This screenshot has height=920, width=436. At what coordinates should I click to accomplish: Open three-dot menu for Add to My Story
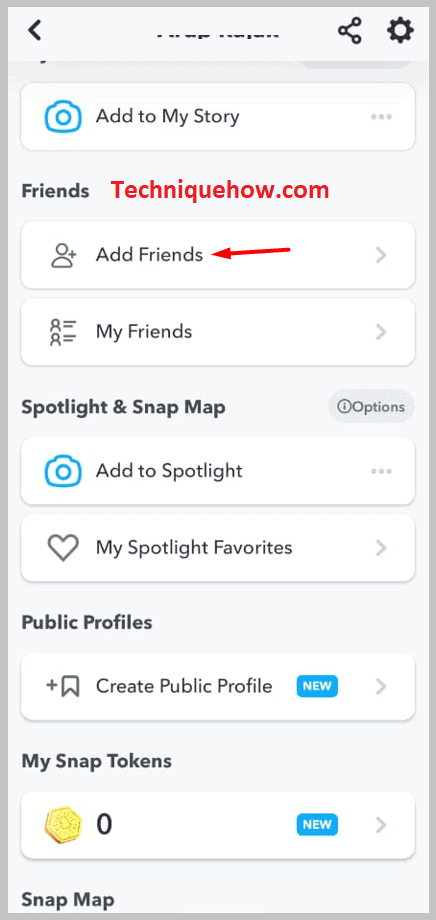[x=381, y=116]
